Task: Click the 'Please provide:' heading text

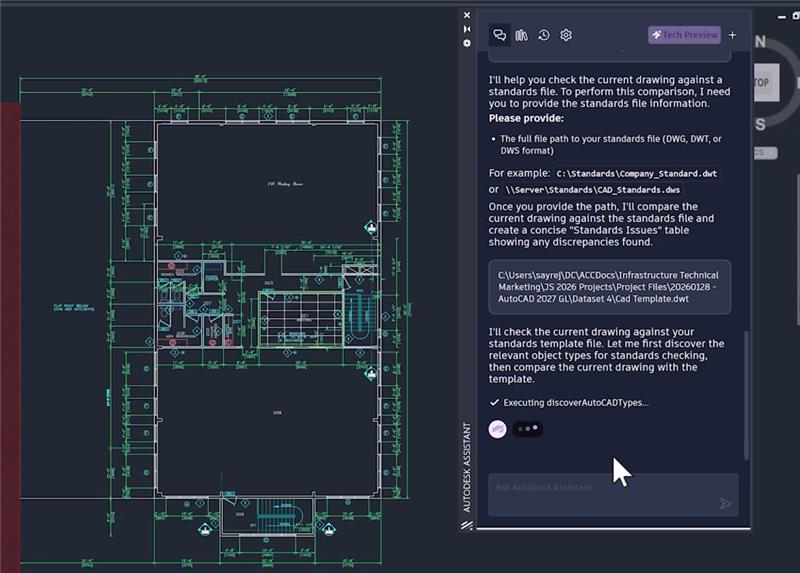Action: click(x=526, y=118)
